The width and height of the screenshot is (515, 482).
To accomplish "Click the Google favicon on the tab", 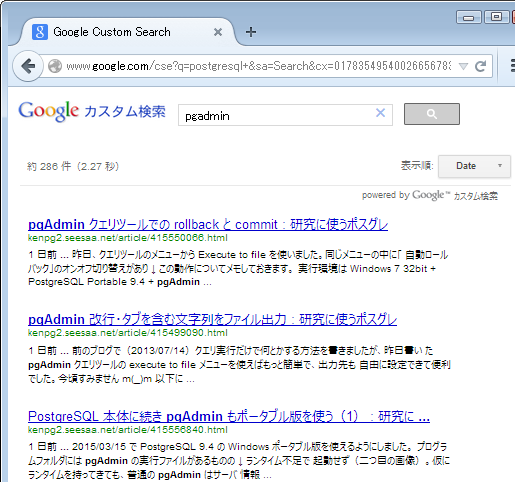I will pos(40,32).
